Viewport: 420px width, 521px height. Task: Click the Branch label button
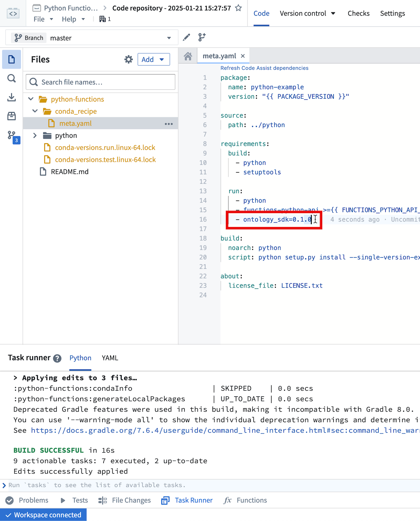pos(29,38)
